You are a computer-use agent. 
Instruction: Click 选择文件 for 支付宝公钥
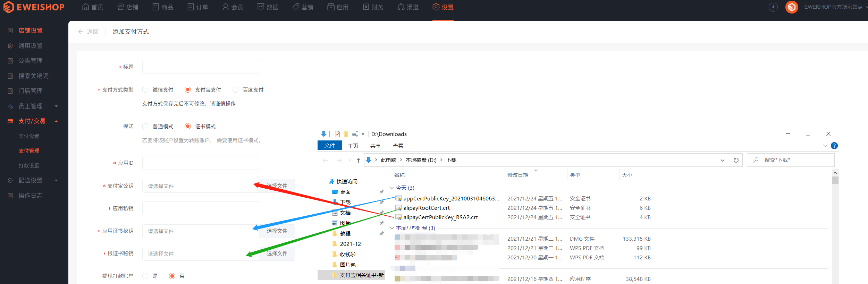(277, 186)
